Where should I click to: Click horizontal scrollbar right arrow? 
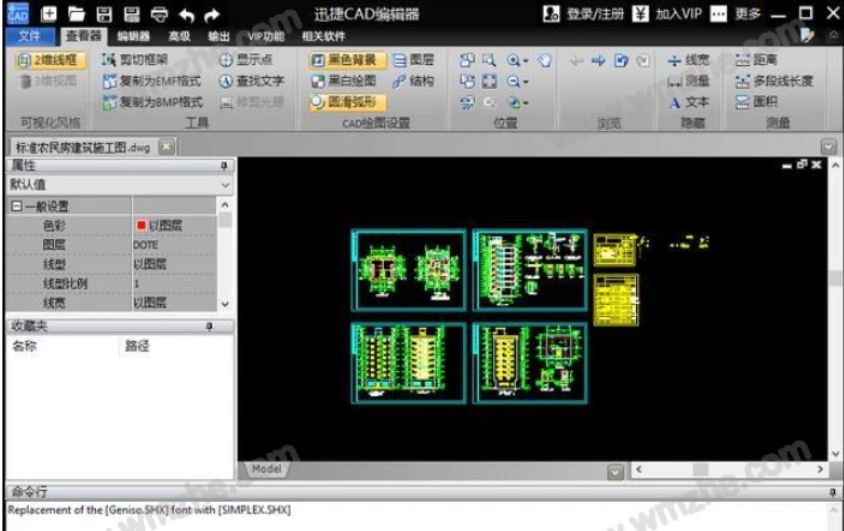tap(820, 470)
